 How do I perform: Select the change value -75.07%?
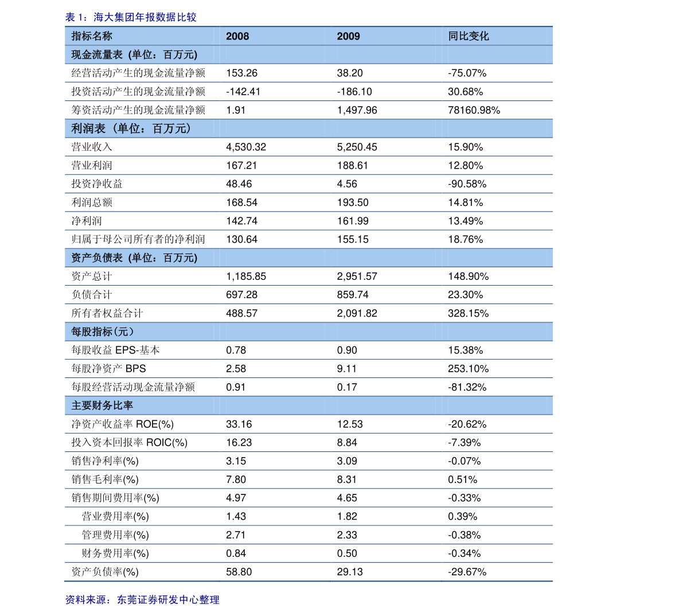(467, 73)
